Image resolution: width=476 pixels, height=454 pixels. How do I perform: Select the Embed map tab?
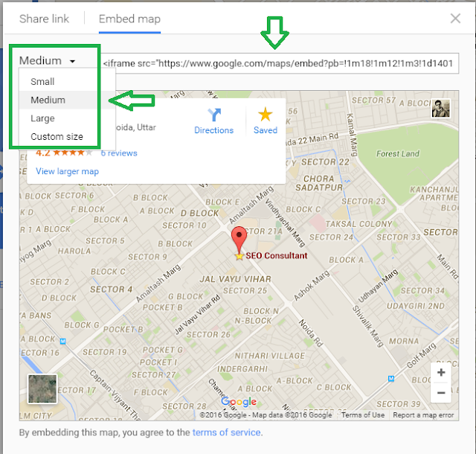(x=129, y=19)
